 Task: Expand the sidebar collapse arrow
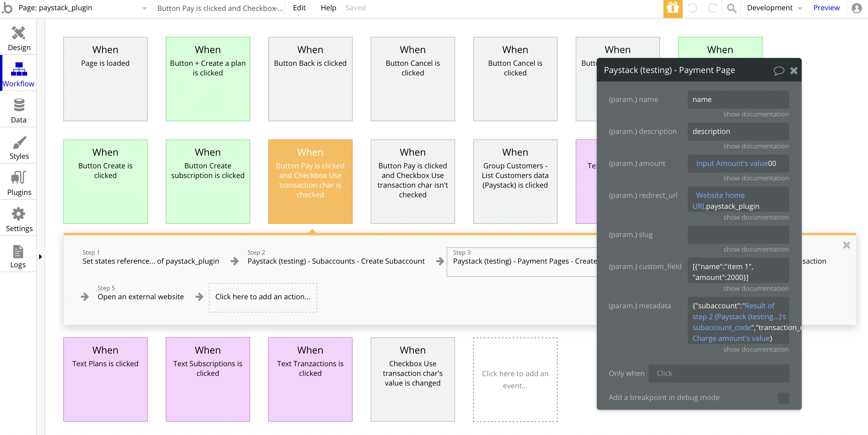(x=40, y=257)
